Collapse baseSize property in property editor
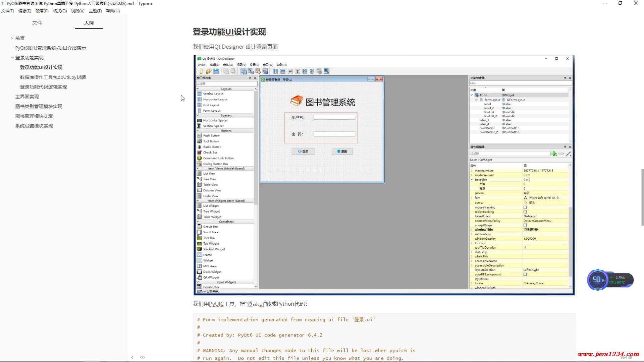The image size is (644, 362). (472, 180)
